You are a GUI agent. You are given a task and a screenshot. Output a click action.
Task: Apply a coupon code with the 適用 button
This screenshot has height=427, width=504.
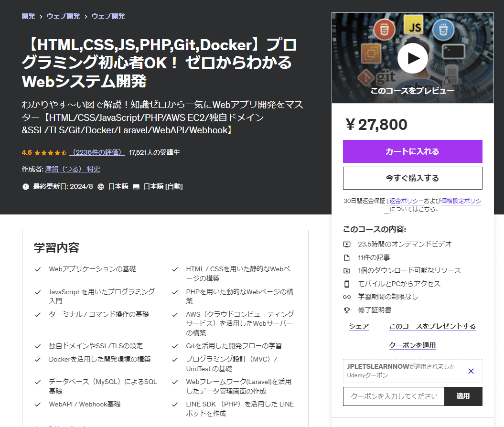463,396
